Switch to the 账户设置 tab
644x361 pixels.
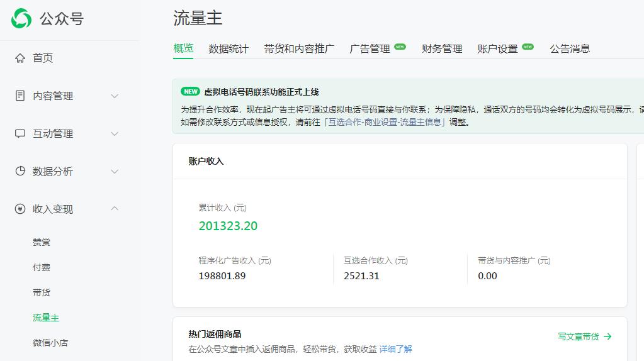[497, 49]
